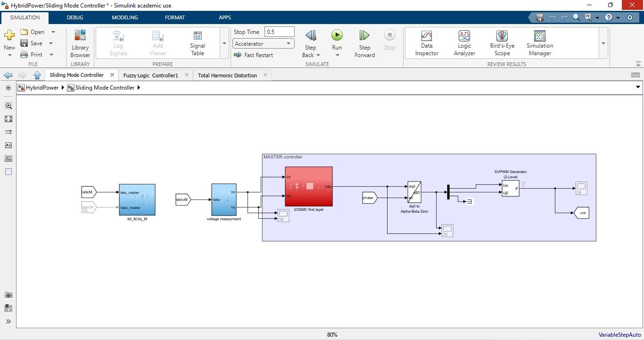
Task: Open the Library Browser
Action: coord(80,43)
